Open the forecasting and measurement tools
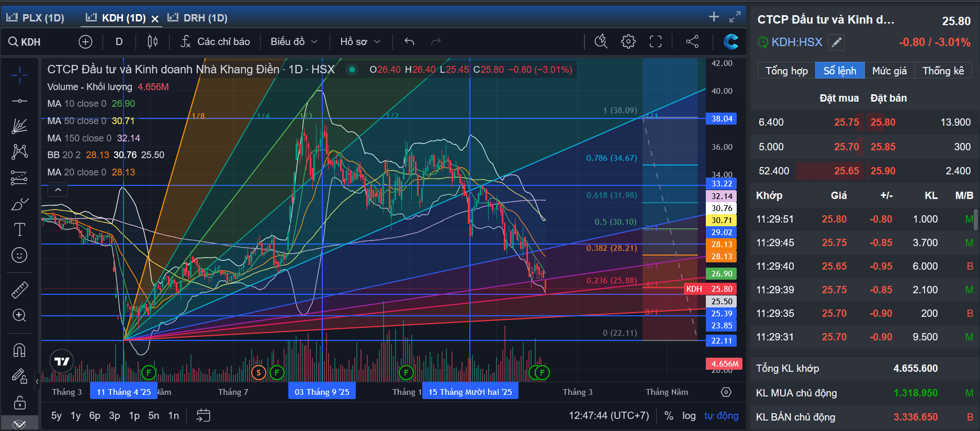 pos(19,178)
